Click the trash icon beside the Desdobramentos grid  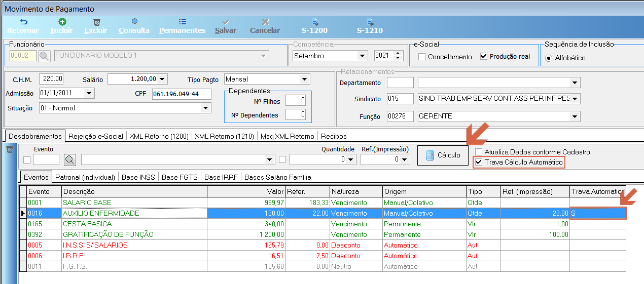click(x=9, y=150)
